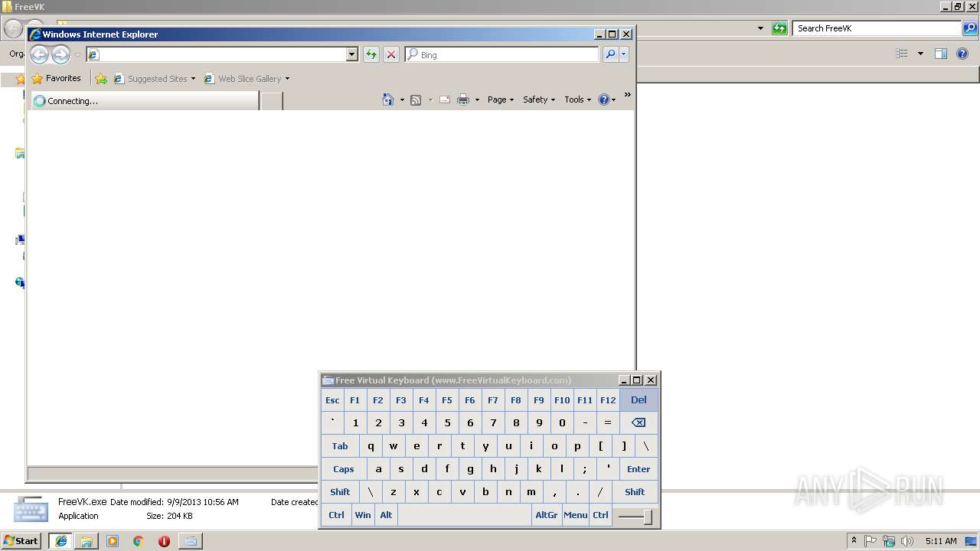Open Windows Explorer taskbar folder icon
Viewport: 980px width, 551px height.
pyautogui.click(x=87, y=541)
